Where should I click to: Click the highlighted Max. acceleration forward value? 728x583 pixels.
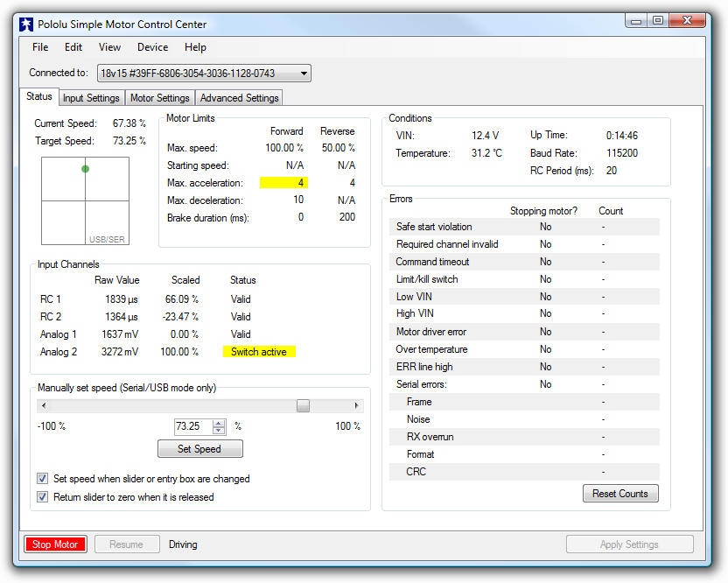283,183
